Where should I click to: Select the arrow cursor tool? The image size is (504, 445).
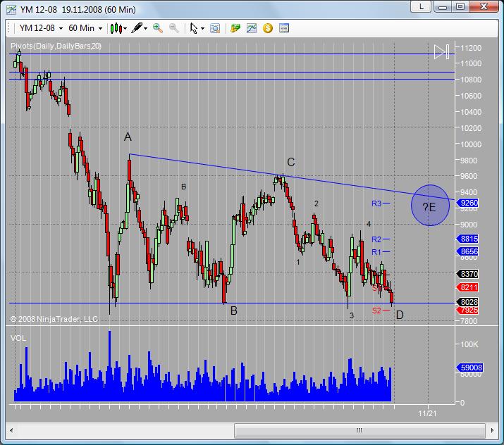click(x=194, y=28)
